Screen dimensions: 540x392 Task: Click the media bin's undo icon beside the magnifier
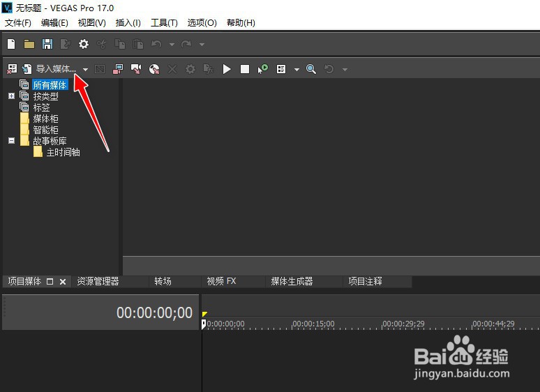click(329, 69)
